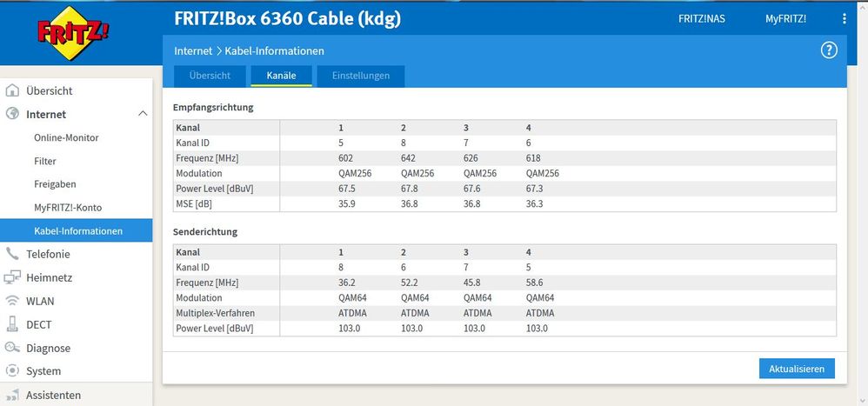Click the DECT handset icon
The image size is (868, 406).
[x=12, y=324]
